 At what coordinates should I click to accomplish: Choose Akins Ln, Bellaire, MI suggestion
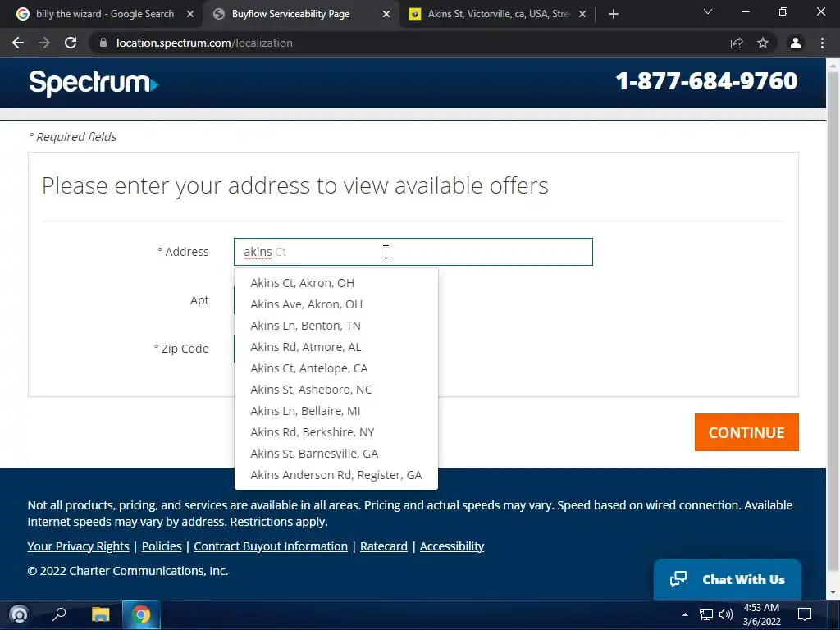(x=336, y=411)
